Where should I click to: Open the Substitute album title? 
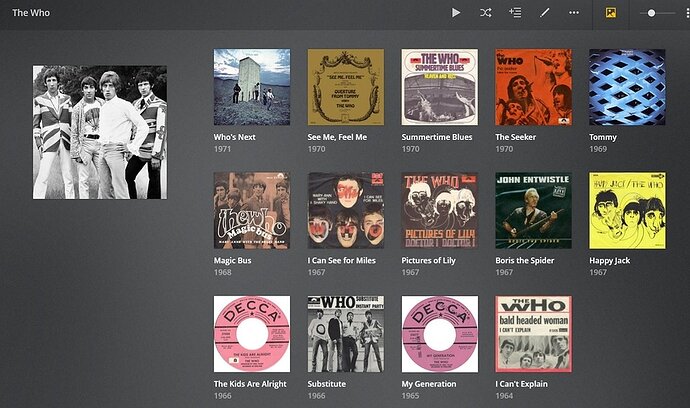(x=327, y=384)
